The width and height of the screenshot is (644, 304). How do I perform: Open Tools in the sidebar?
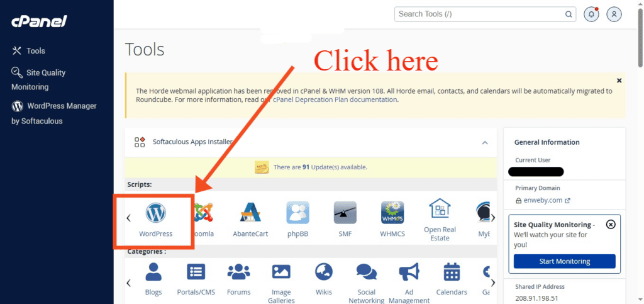tap(29, 51)
